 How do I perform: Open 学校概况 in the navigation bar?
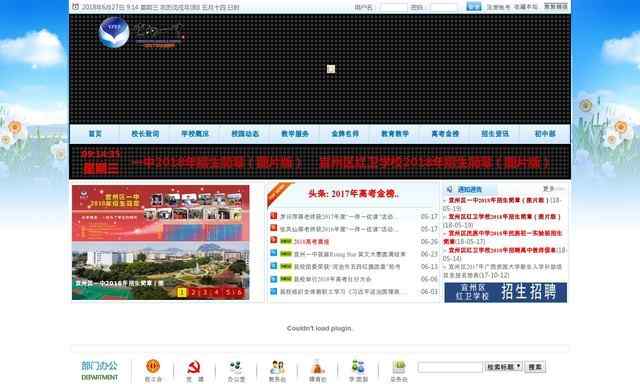tap(195, 133)
